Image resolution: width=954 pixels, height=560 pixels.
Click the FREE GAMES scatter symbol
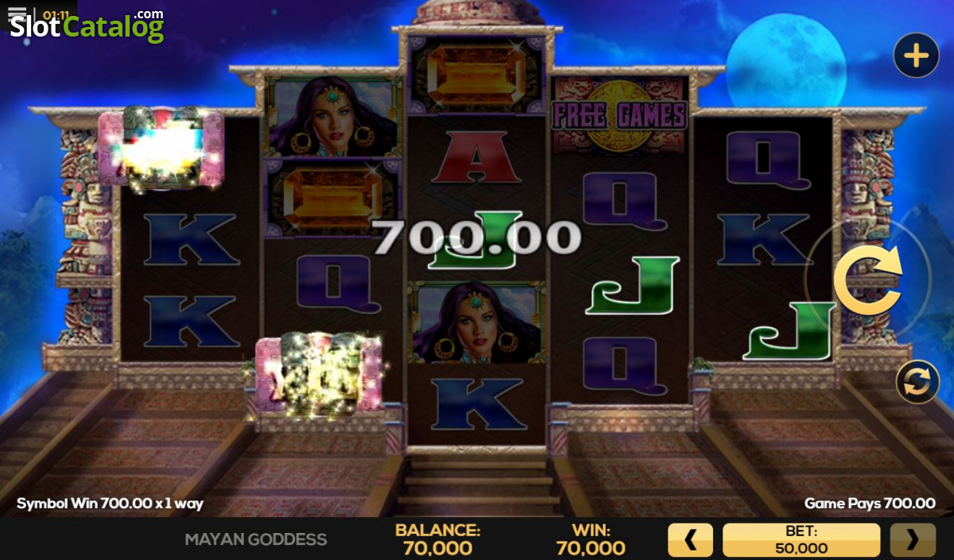619,114
